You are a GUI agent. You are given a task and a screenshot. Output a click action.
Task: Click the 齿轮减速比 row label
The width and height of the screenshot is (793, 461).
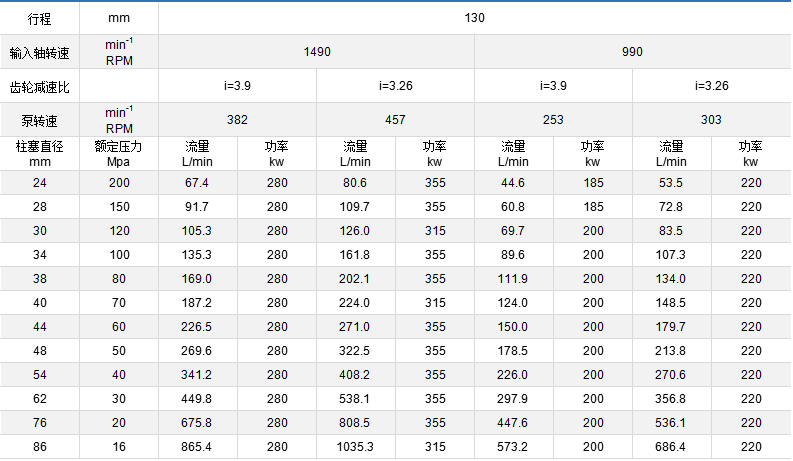(39, 86)
